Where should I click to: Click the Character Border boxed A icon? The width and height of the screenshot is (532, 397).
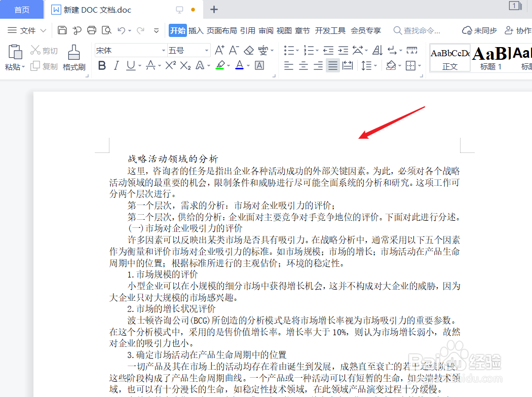tap(259, 65)
